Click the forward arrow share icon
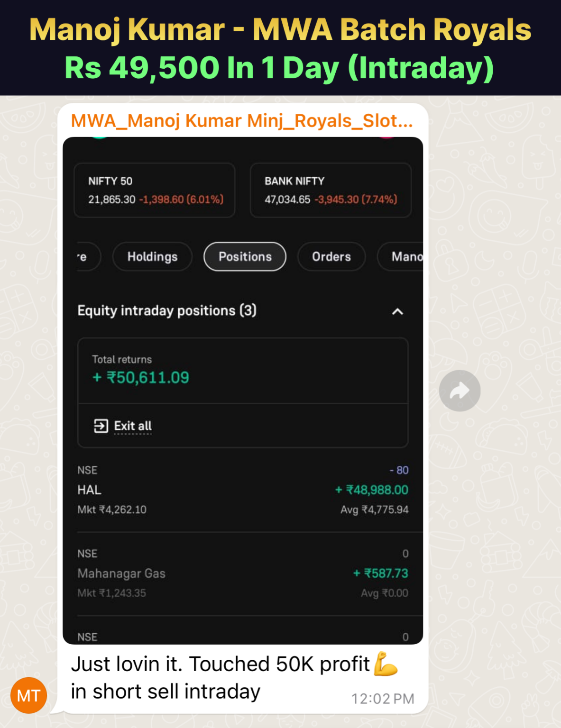 (x=460, y=391)
